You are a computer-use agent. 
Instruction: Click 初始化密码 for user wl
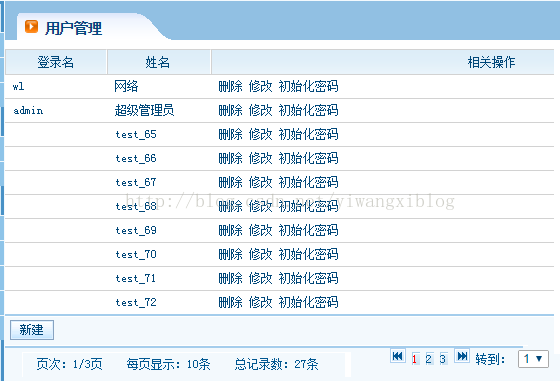[x=308, y=86]
